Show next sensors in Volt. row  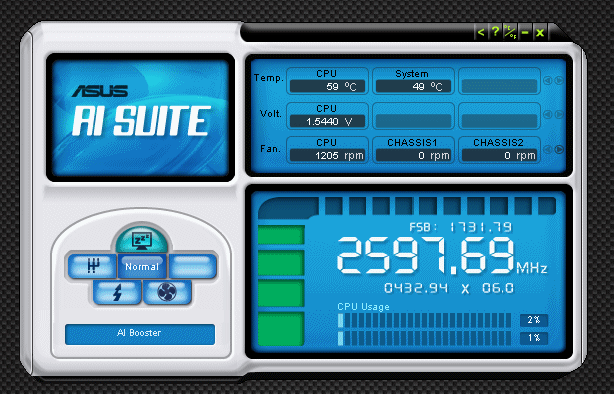[x=559, y=114]
